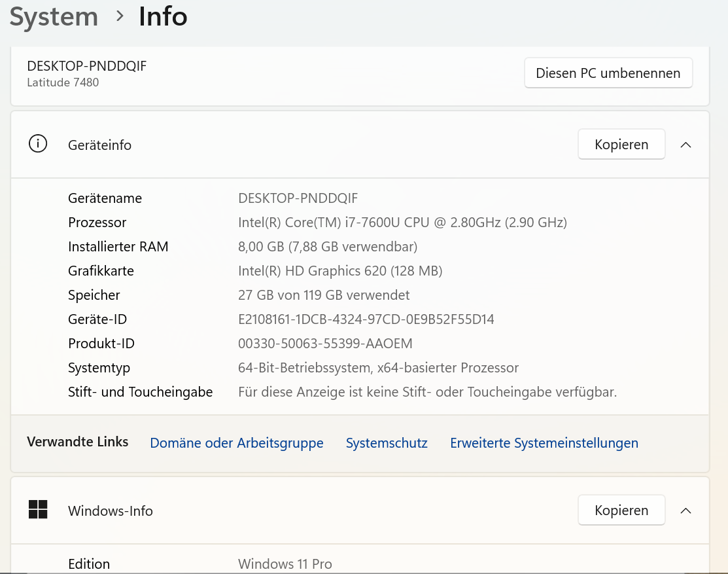Collapse the Geräteinfo section chevron

coord(685,145)
